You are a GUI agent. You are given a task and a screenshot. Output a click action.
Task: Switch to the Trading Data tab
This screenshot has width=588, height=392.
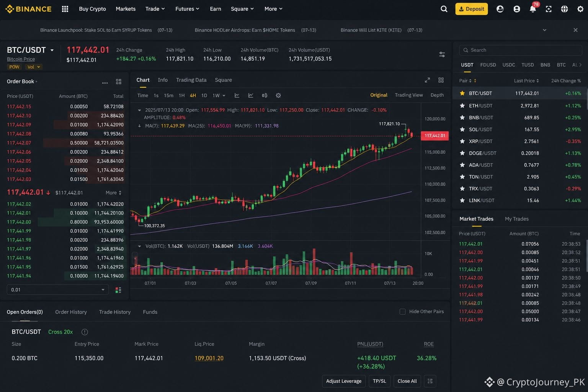click(x=191, y=80)
